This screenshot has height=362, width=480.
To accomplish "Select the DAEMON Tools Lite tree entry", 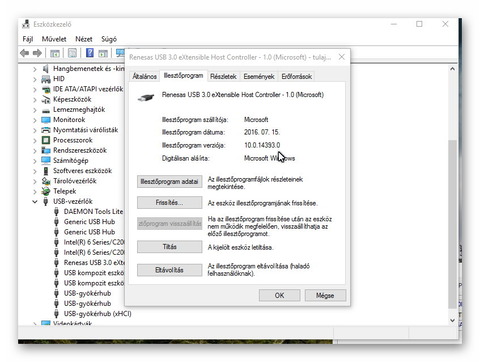I will click(93, 212).
